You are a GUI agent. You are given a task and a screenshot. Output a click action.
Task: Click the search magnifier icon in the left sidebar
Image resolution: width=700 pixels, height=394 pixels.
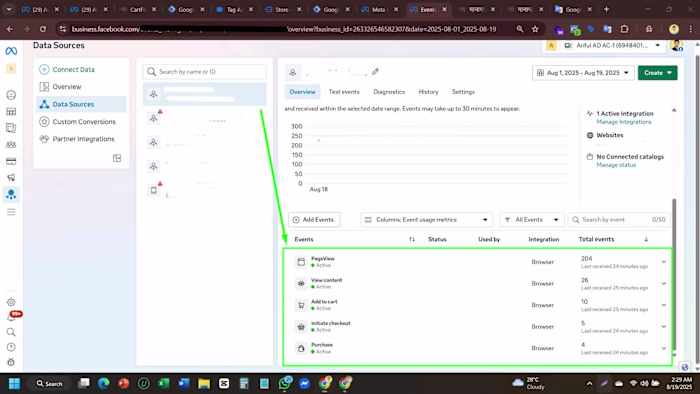pyautogui.click(x=11, y=332)
